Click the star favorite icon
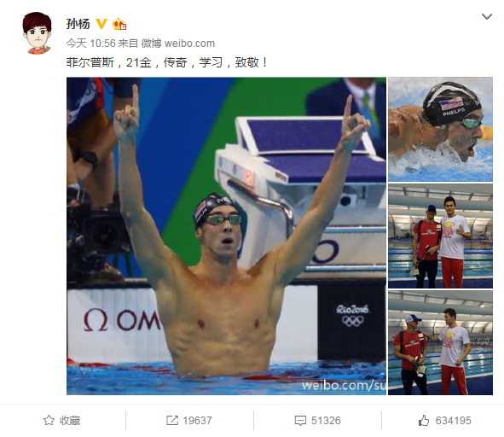The width and height of the screenshot is (504, 437). (x=49, y=420)
